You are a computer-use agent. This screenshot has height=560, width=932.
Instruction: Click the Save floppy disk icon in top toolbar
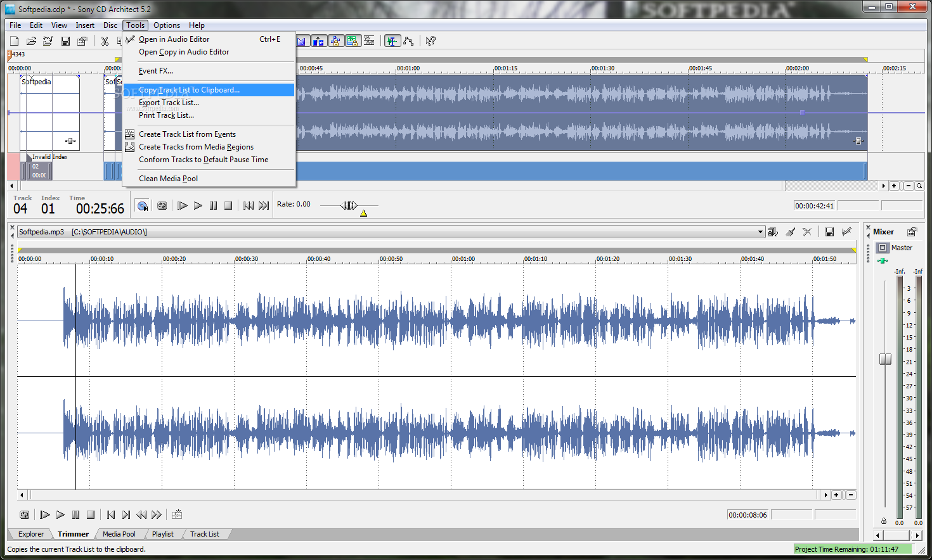click(65, 41)
